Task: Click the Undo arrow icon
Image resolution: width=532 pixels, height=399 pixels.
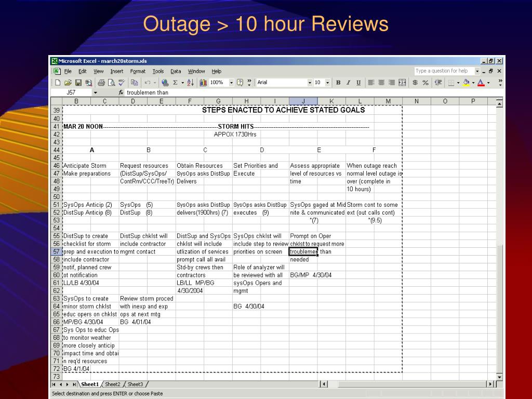Action: click(147, 83)
